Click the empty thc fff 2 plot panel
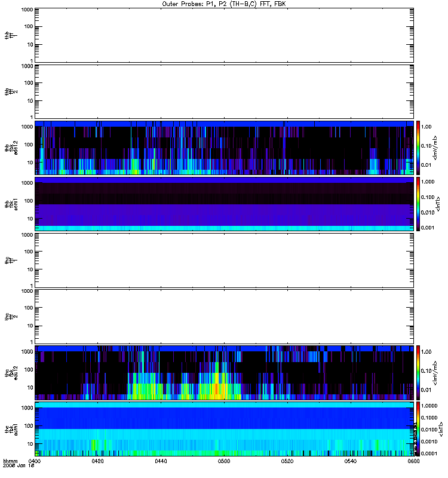 tap(224, 317)
